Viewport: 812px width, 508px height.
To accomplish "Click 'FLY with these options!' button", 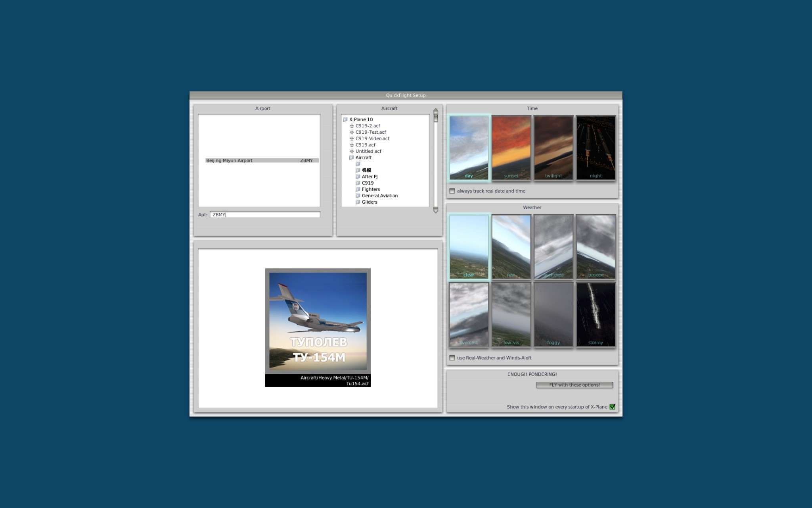I will tap(575, 385).
